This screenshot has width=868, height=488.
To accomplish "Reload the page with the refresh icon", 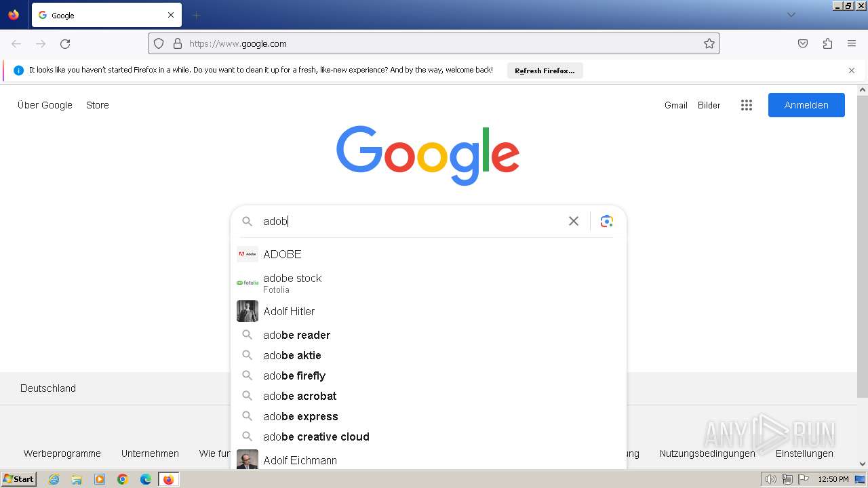I will pyautogui.click(x=65, y=43).
